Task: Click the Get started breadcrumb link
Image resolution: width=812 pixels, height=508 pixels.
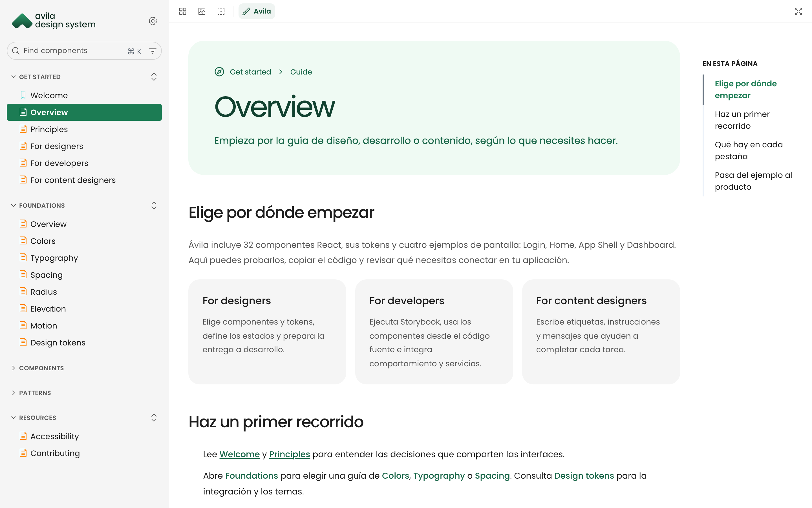Action: (250, 72)
